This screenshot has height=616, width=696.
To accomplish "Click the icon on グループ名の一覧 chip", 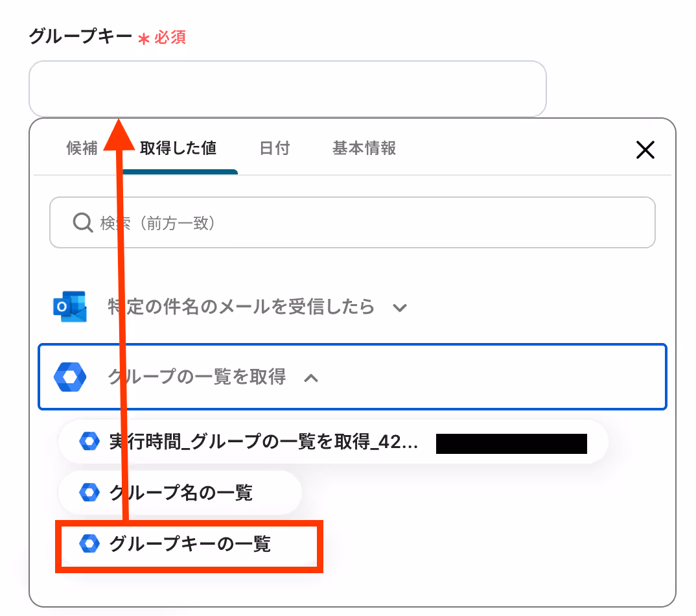I will tap(89, 492).
